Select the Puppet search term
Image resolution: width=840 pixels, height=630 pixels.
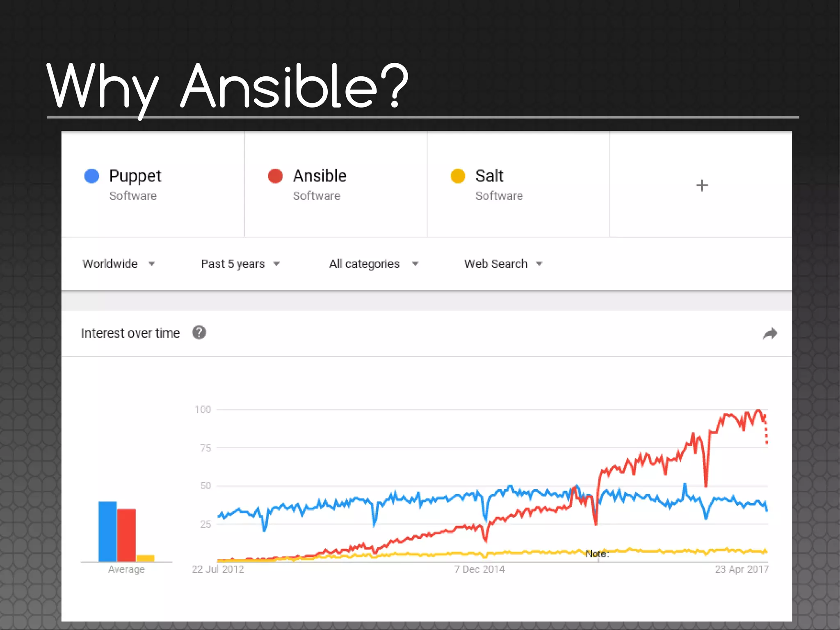(135, 176)
